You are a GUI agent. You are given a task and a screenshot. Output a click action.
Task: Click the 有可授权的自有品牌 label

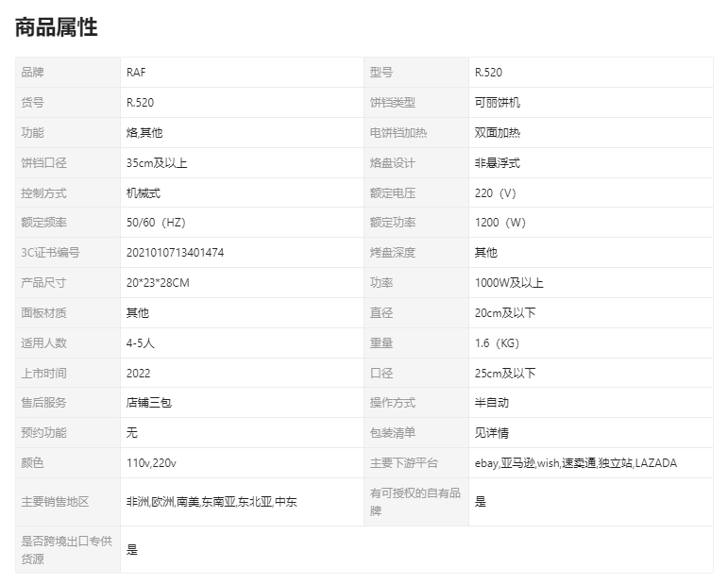tap(415, 501)
